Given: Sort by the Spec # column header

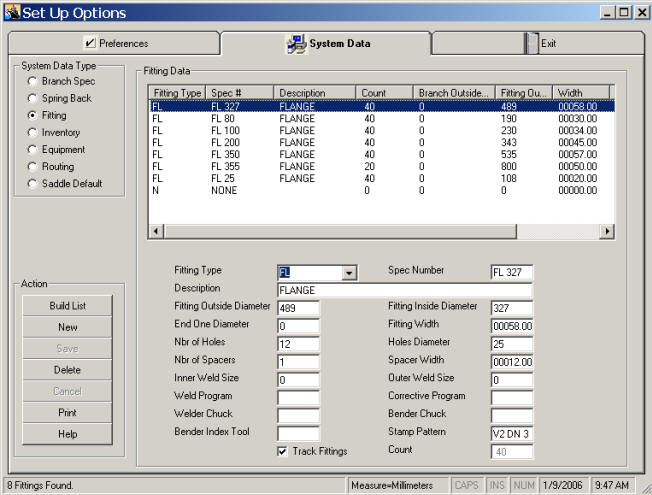Looking at the screenshot, I should (240, 93).
